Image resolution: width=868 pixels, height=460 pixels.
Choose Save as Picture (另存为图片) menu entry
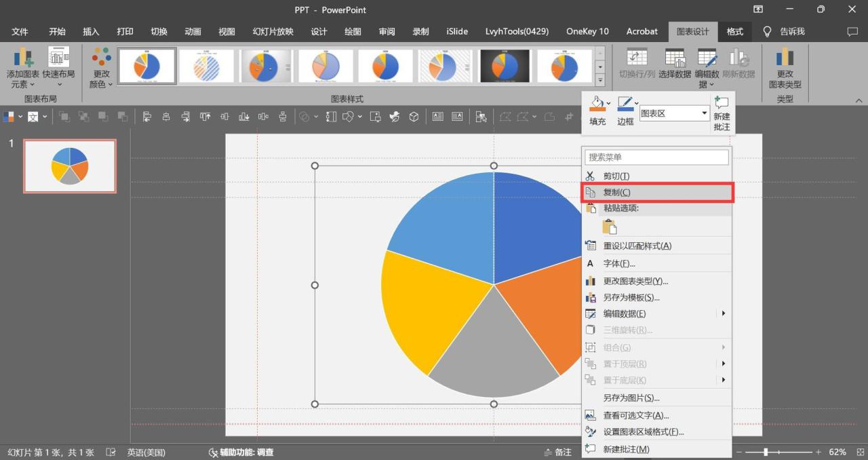pyautogui.click(x=631, y=398)
